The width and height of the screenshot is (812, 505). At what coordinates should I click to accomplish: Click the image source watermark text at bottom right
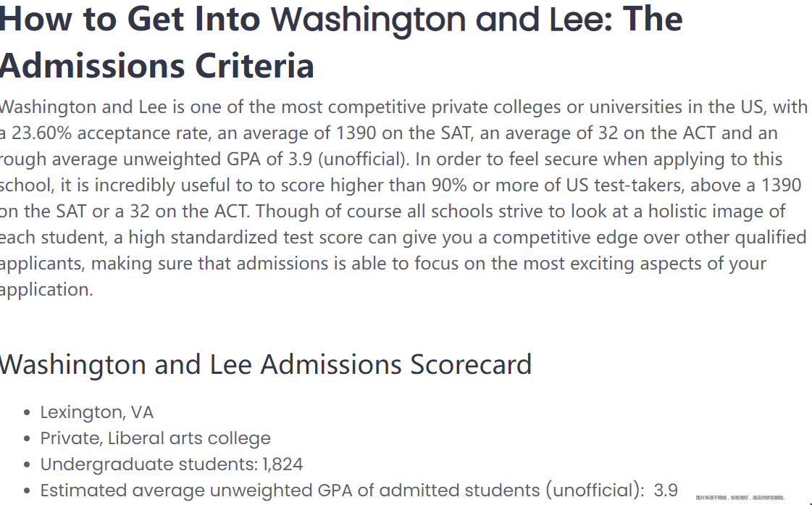click(x=740, y=498)
